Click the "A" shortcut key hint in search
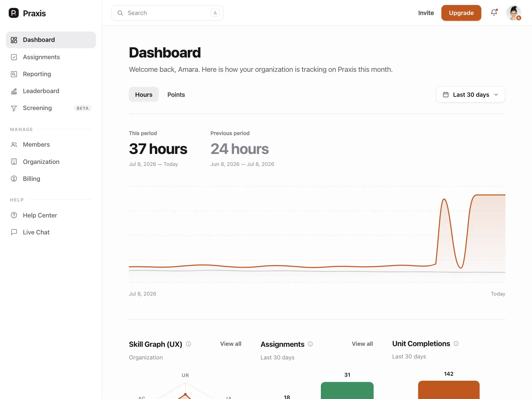 click(x=215, y=13)
